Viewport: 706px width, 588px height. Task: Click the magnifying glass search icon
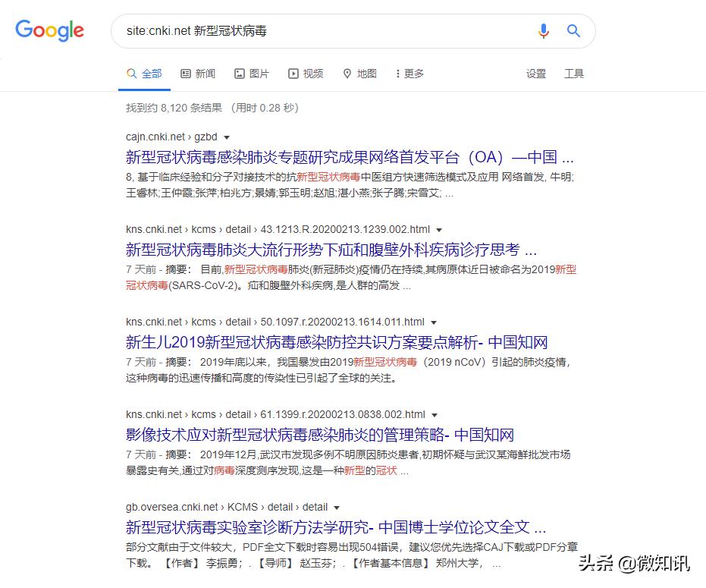point(573,30)
